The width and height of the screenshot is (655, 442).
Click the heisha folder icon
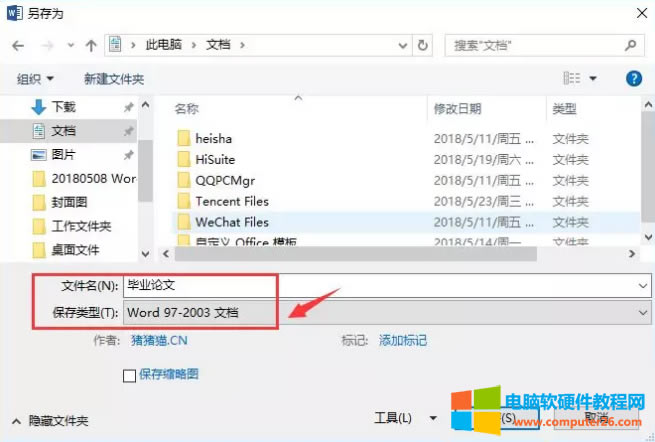183,138
